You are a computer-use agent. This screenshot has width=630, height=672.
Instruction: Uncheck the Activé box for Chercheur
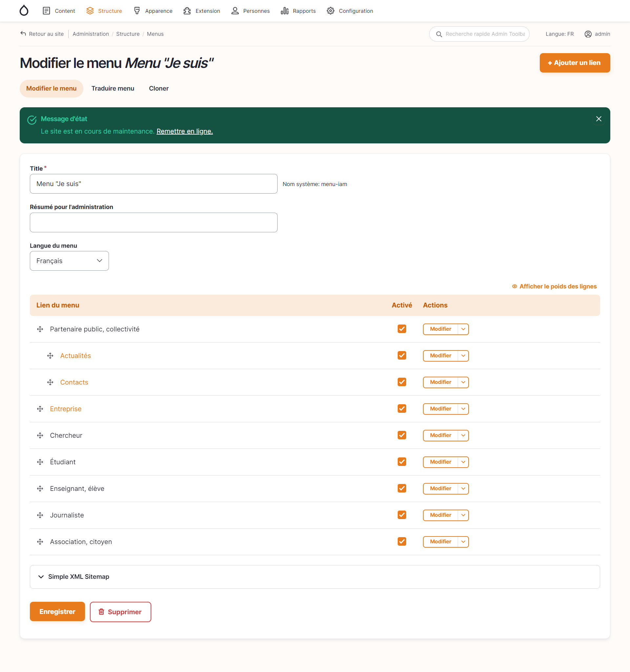pyautogui.click(x=402, y=435)
